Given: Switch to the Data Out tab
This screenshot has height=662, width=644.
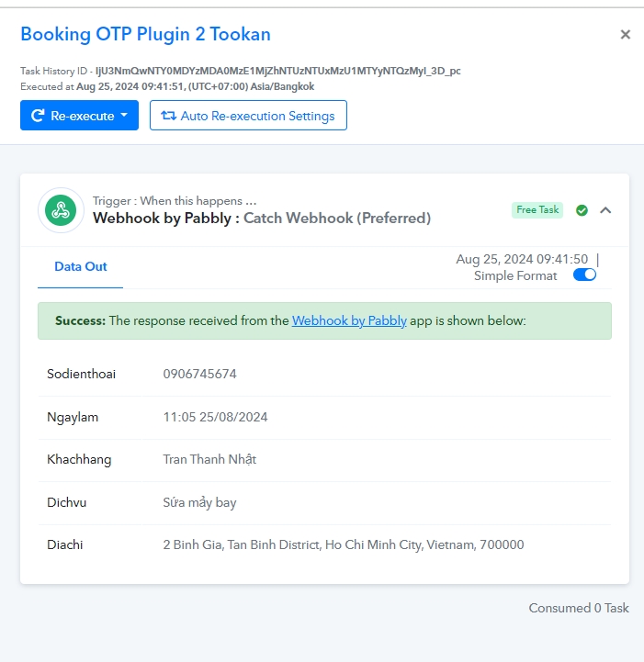Looking at the screenshot, I should click(x=80, y=267).
